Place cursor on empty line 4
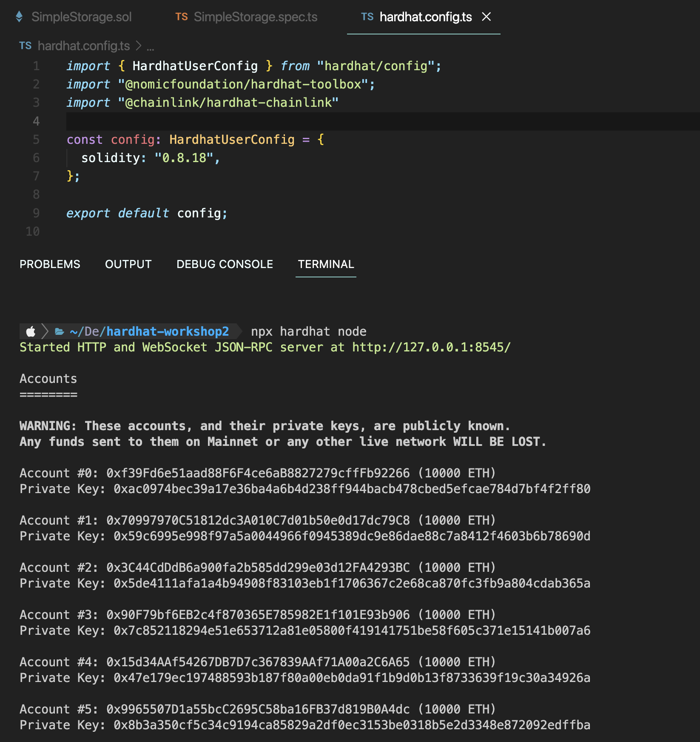Image resolution: width=700 pixels, height=742 pixels. [383, 121]
